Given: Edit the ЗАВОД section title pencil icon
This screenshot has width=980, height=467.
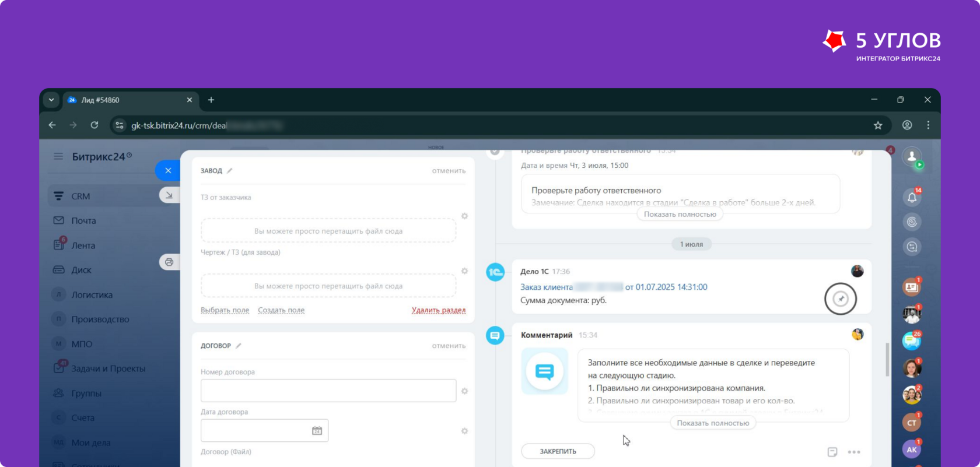Looking at the screenshot, I should coord(230,171).
